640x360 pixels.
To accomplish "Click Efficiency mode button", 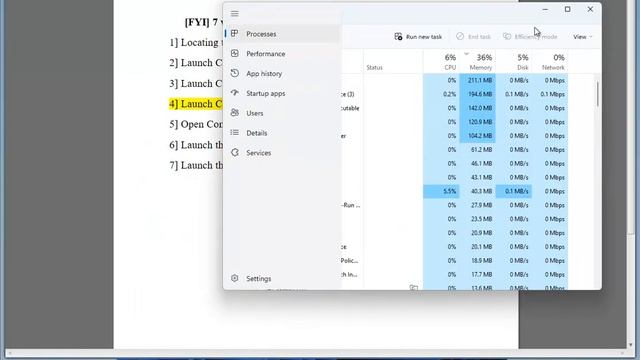I will [x=530, y=37].
